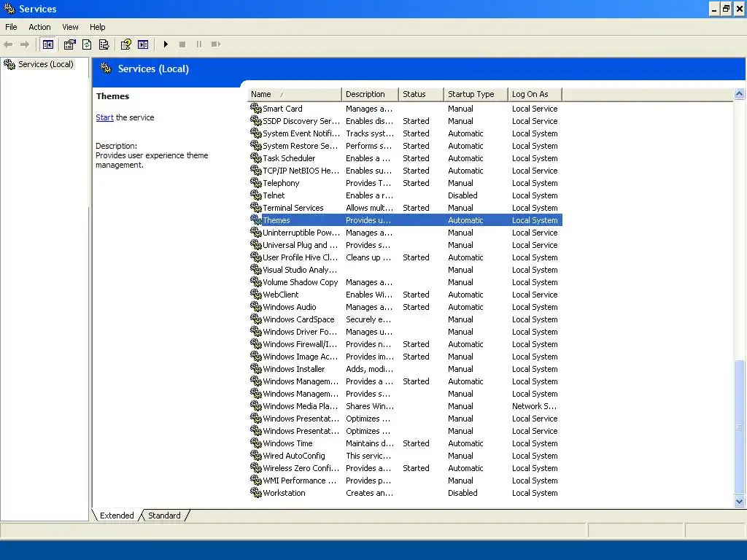Viewport: 747px width, 560px height.
Task: Select the Universal Plug and ... service
Action: (406, 245)
